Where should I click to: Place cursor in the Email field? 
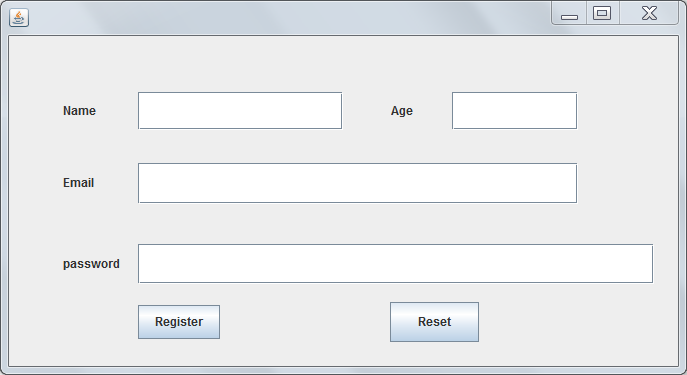click(x=358, y=183)
